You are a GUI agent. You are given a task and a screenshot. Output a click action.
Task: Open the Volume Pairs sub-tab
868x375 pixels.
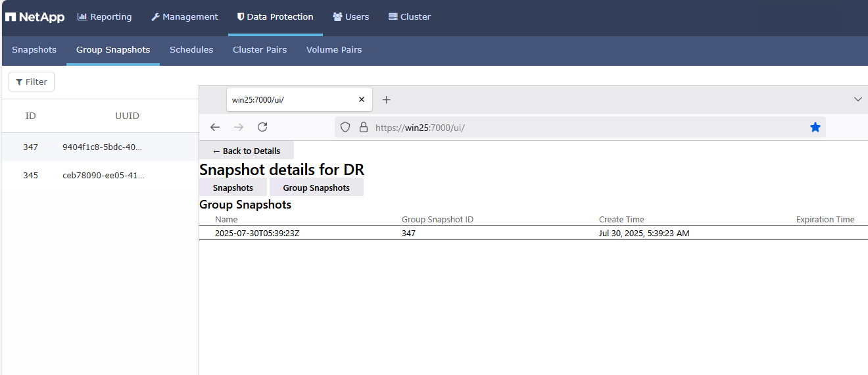click(334, 50)
